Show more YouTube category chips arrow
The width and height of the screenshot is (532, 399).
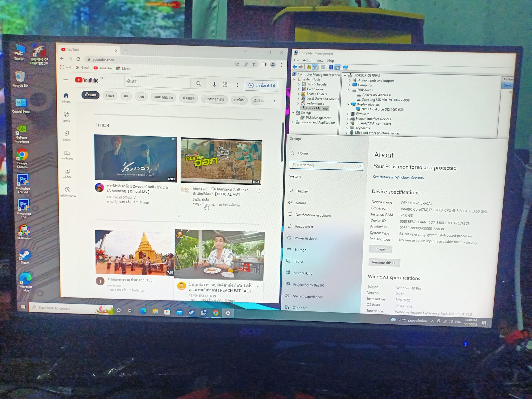click(274, 101)
